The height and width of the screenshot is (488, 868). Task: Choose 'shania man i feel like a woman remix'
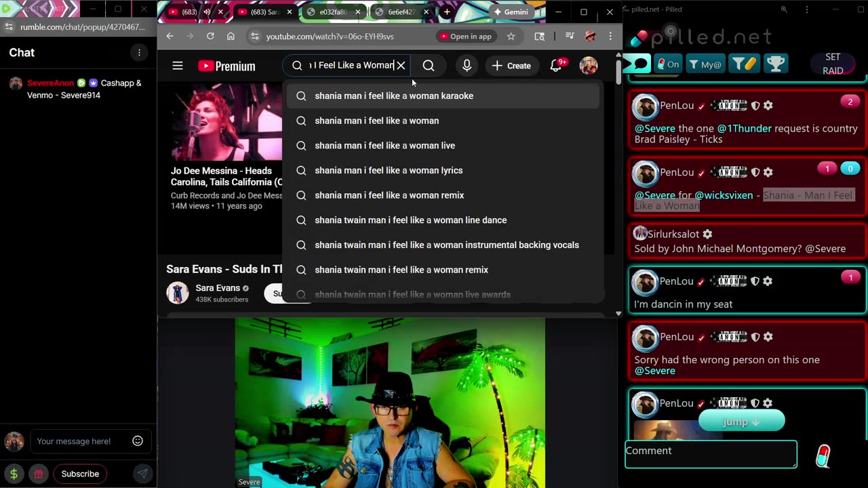[443, 195]
